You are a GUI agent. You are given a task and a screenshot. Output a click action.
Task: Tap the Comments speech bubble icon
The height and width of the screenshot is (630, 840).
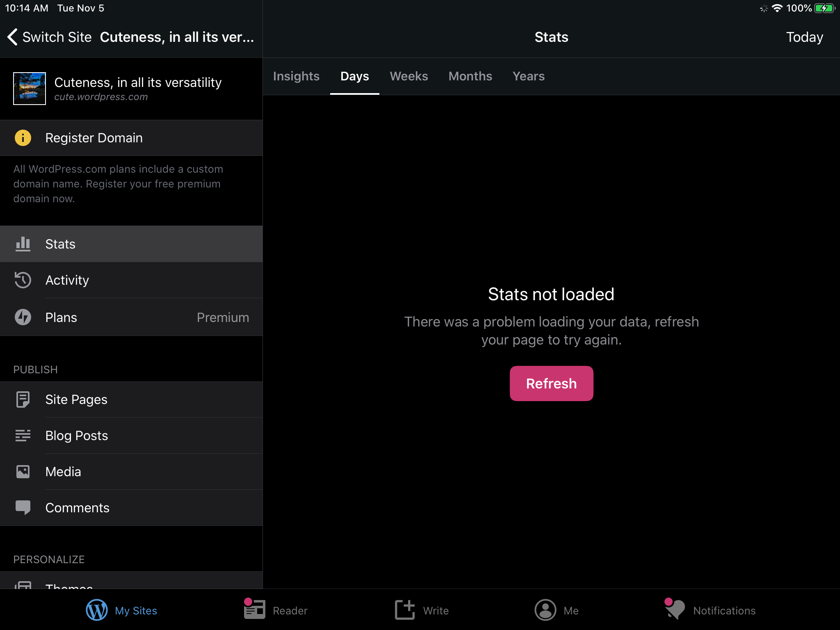click(x=23, y=508)
